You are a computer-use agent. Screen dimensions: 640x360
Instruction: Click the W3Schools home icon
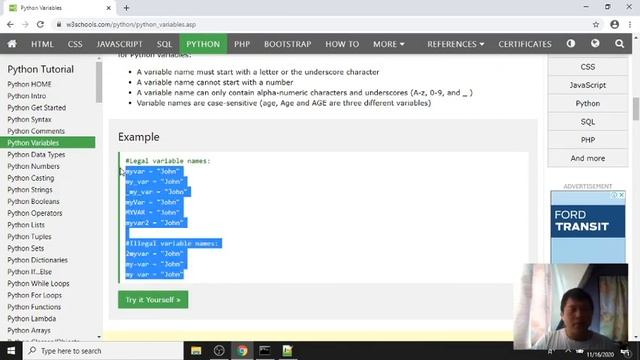coord(12,44)
